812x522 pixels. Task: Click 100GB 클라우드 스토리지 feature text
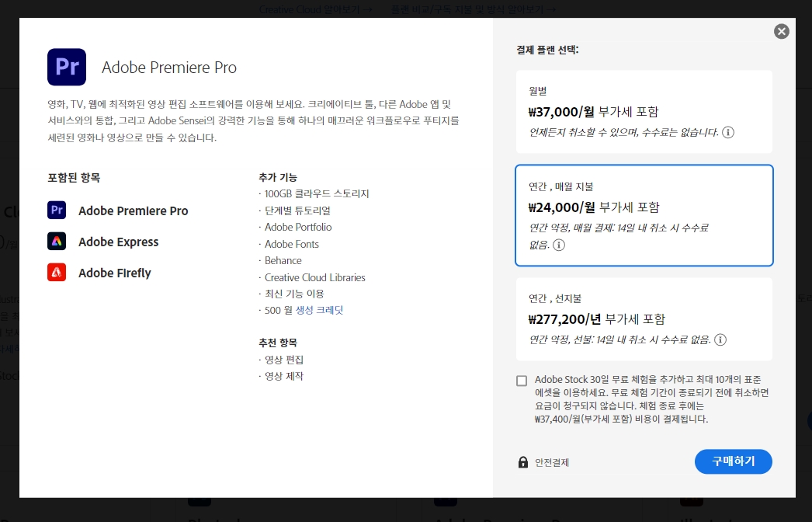point(317,194)
